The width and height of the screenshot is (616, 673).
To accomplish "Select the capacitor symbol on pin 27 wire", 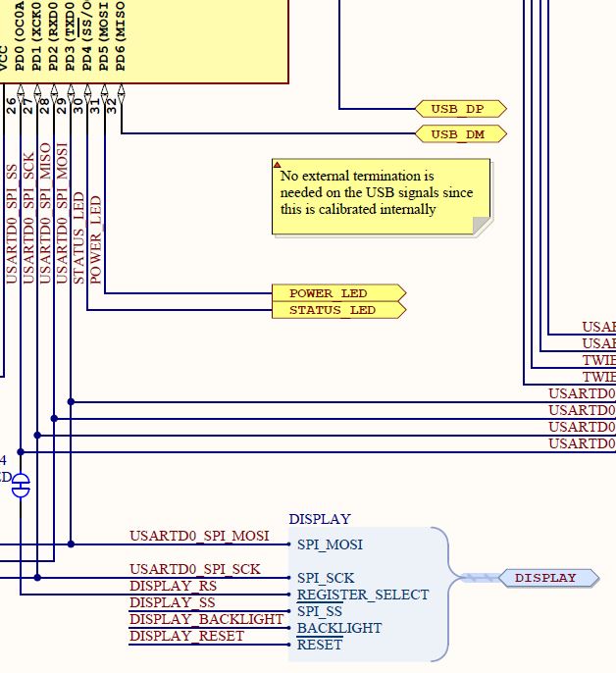I will point(21,486).
